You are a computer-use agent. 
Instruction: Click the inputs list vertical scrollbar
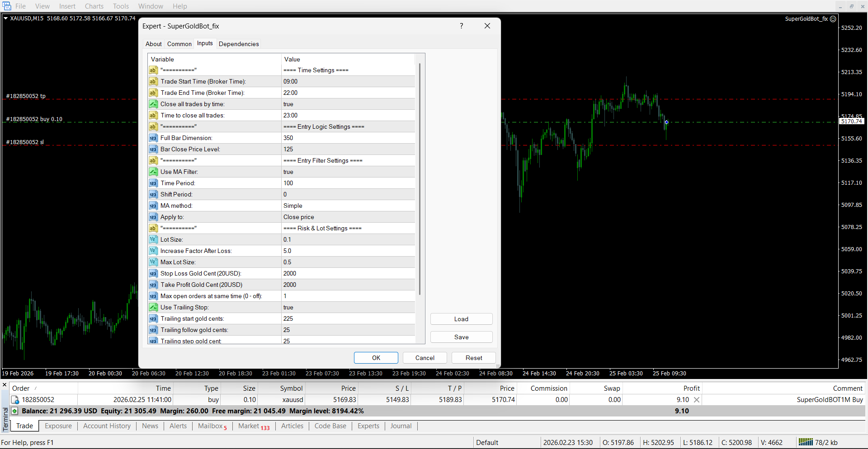coord(420,181)
